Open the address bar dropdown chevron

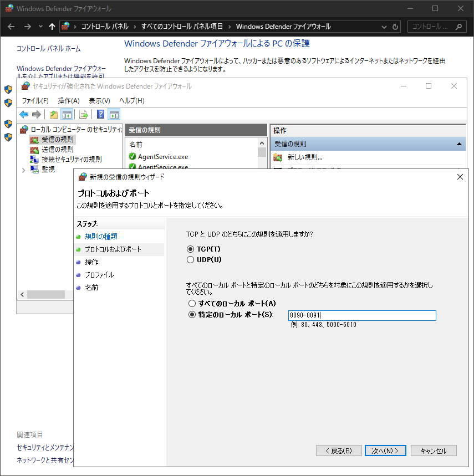(x=384, y=26)
